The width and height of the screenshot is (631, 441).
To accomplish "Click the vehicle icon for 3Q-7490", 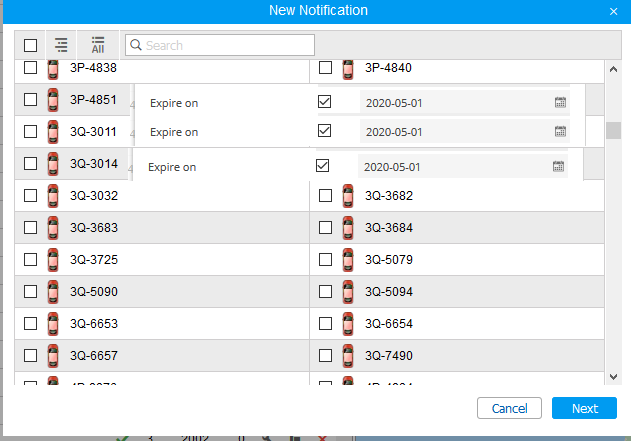I will [x=347, y=356].
